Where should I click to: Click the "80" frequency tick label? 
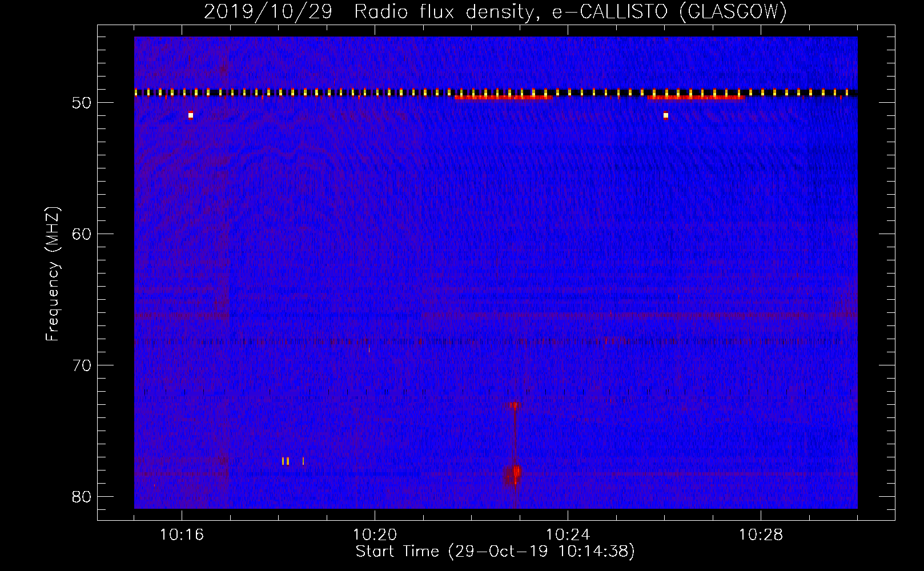click(82, 497)
